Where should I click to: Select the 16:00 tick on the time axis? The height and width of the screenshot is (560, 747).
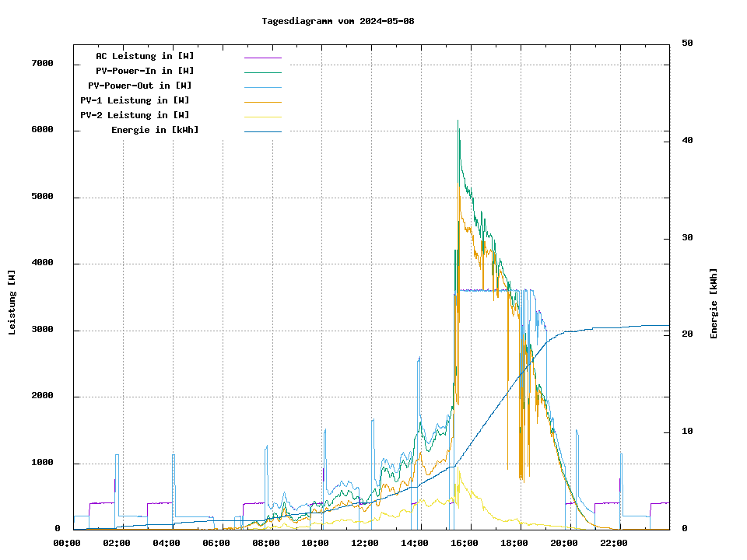pyautogui.click(x=464, y=543)
